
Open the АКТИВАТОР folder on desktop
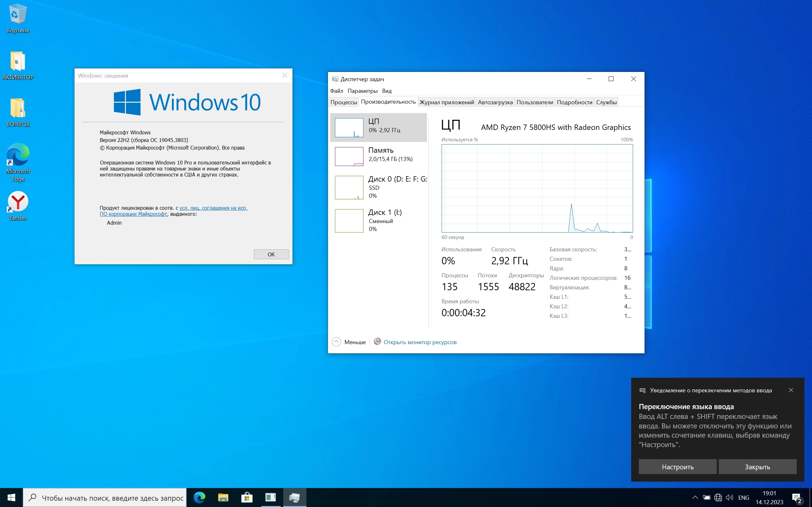click(17, 62)
